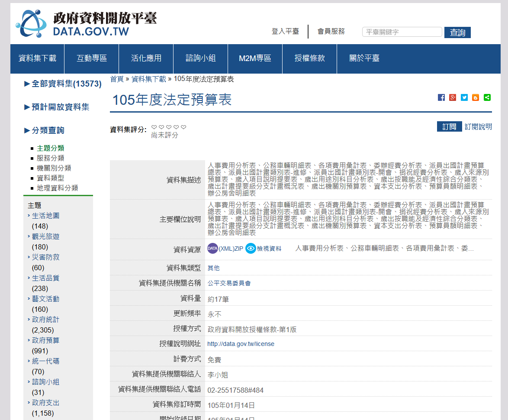Rate dataset with third heart
The height and width of the screenshot is (420, 508).
click(x=169, y=127)
